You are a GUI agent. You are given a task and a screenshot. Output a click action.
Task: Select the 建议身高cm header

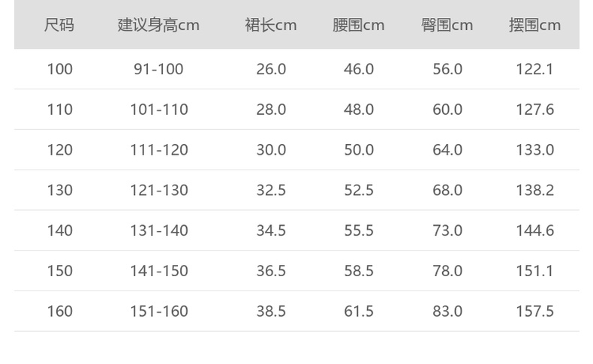point(158,26)
